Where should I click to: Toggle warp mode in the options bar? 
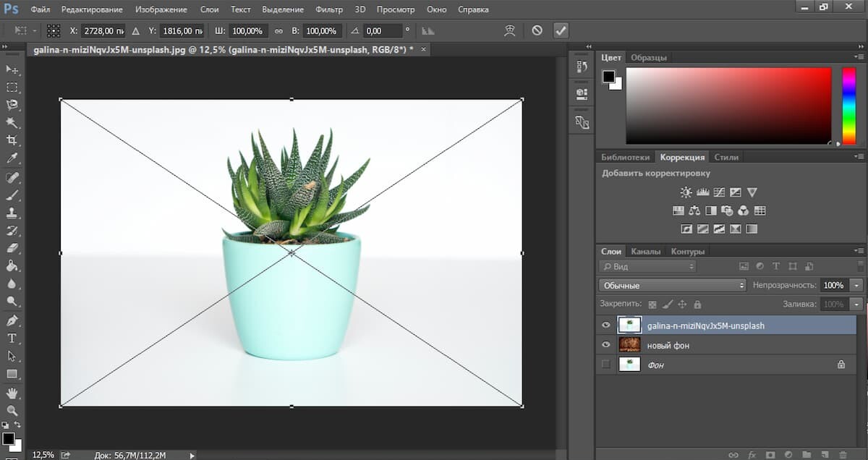pos(510,30)
